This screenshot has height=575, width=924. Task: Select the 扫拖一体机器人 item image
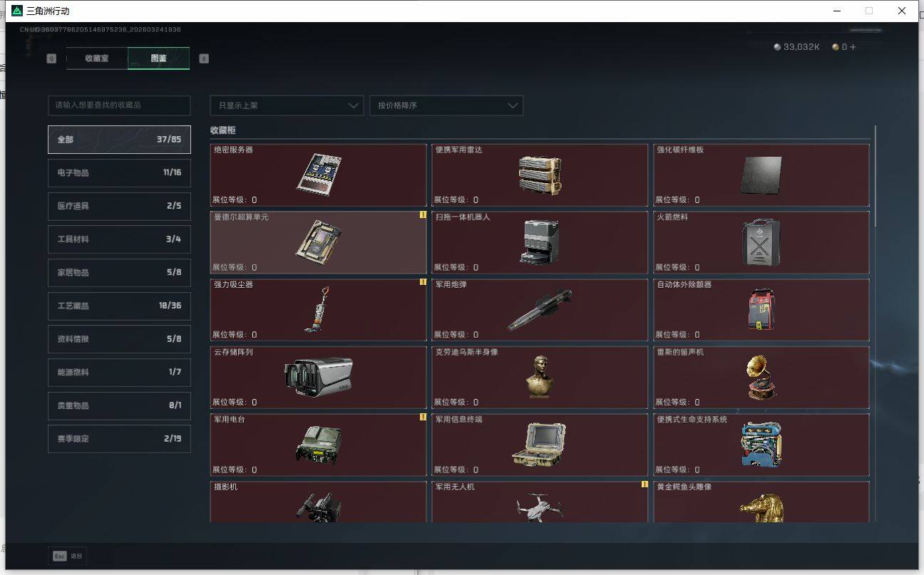pos(540,242)
